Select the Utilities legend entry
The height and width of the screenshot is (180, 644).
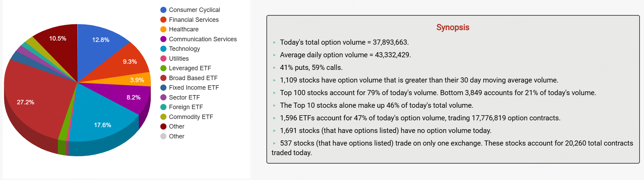[178, 59]
